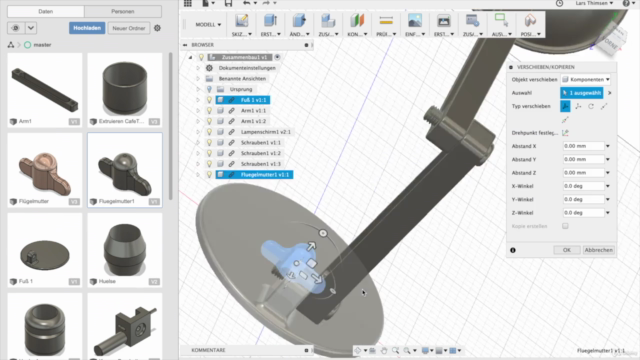640x360 pixels.
Task: Toggle visibility bulb of Fluegelmutter1 v1:1
Action: 209,174
